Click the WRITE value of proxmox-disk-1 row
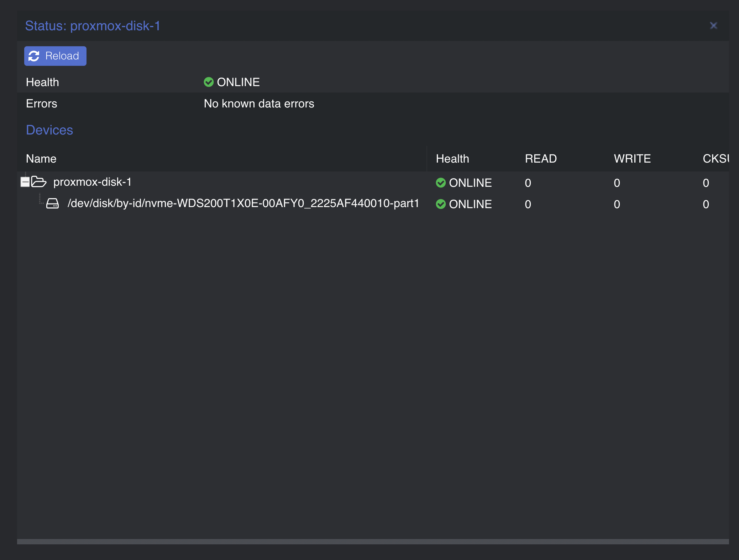Screen dimensions: 739x560 [617, 183]
